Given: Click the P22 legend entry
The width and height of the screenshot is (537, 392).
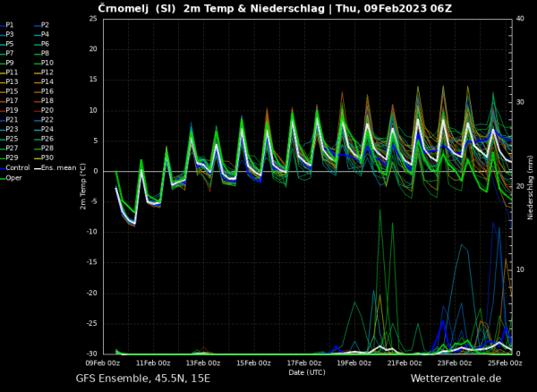Looking at the screenshot, I should (x=44, y=120).
